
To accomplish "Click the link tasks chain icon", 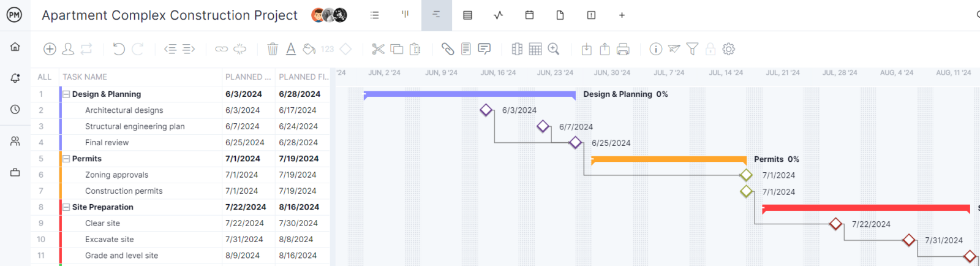I will coord(221,49).
